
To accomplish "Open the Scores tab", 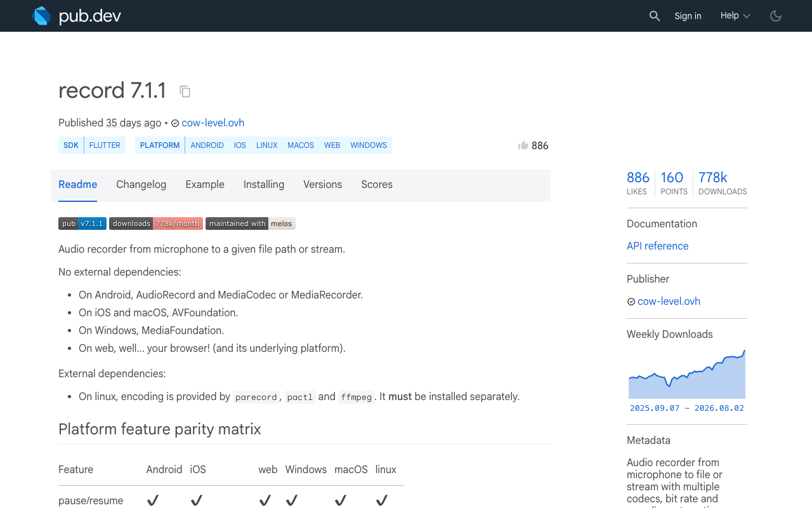I will [377, 185].
